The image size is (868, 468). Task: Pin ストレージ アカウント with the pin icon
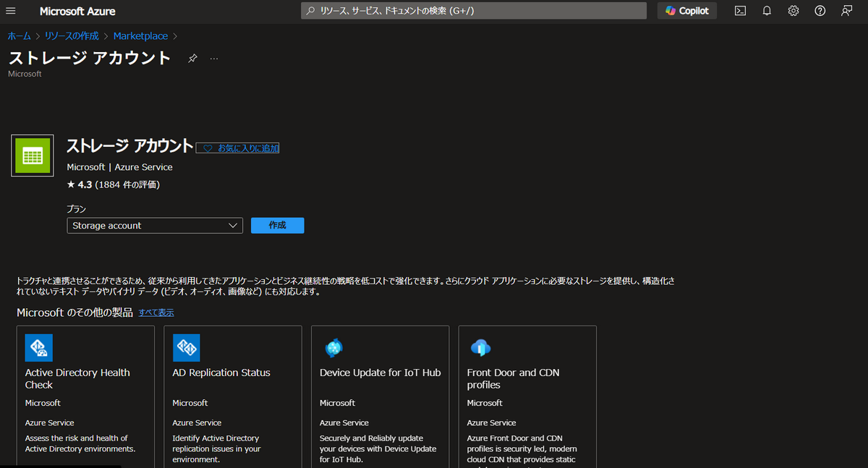click(192, 59)
